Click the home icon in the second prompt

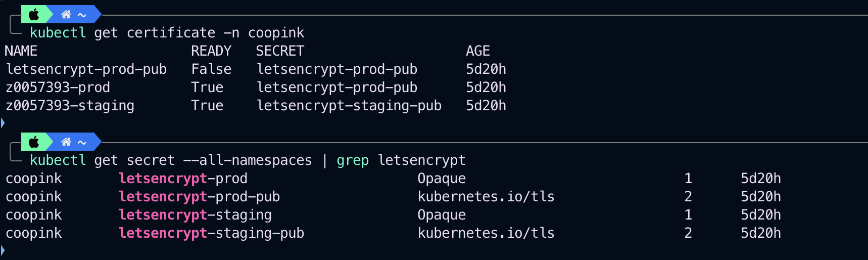click(x=66, y=142)
